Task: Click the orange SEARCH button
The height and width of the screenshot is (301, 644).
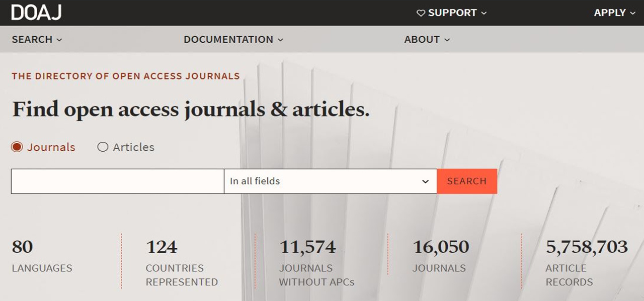Action: [467, 181]
